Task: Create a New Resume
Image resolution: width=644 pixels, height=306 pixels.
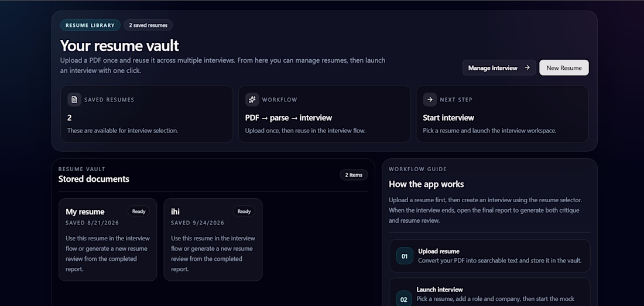Action: [x=564, y=68]
